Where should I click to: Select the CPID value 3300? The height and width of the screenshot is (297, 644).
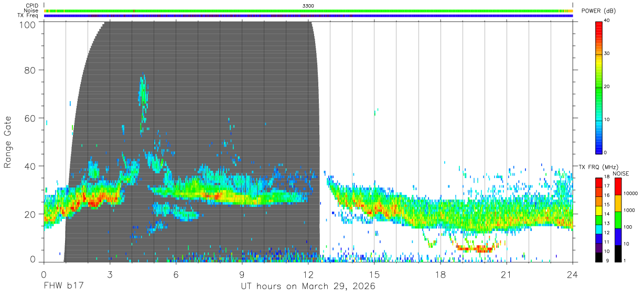[308, 6]
